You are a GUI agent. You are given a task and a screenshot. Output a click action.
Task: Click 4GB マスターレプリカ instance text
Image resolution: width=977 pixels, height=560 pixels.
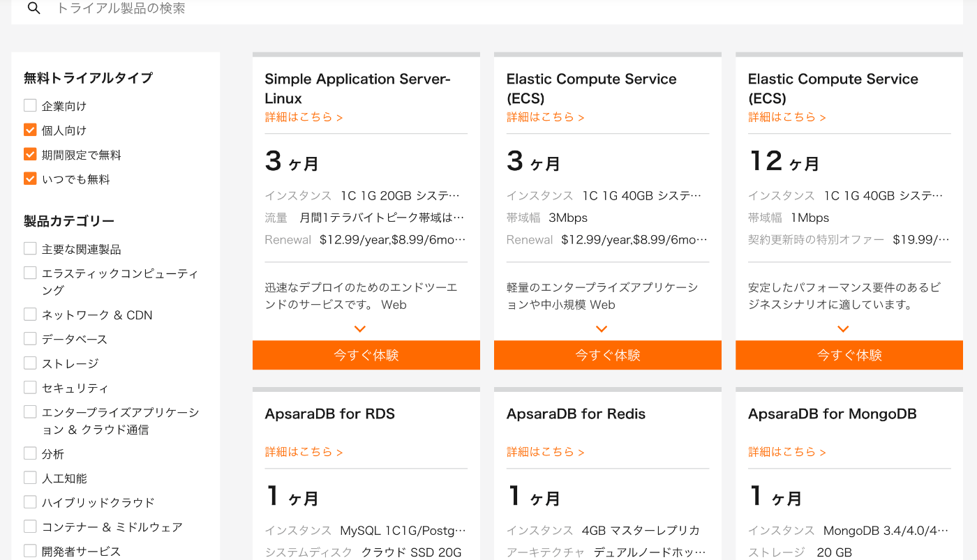(641, 531)
